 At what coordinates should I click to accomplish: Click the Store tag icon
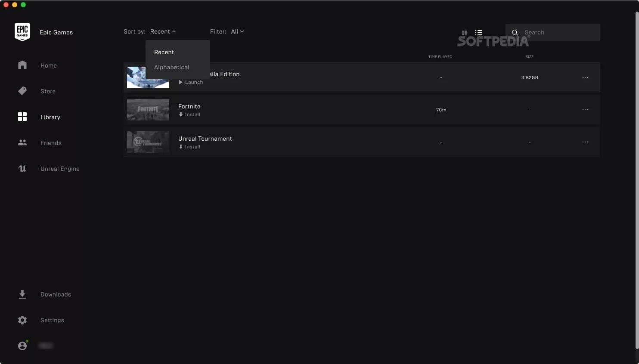click(x=22, y=91)
